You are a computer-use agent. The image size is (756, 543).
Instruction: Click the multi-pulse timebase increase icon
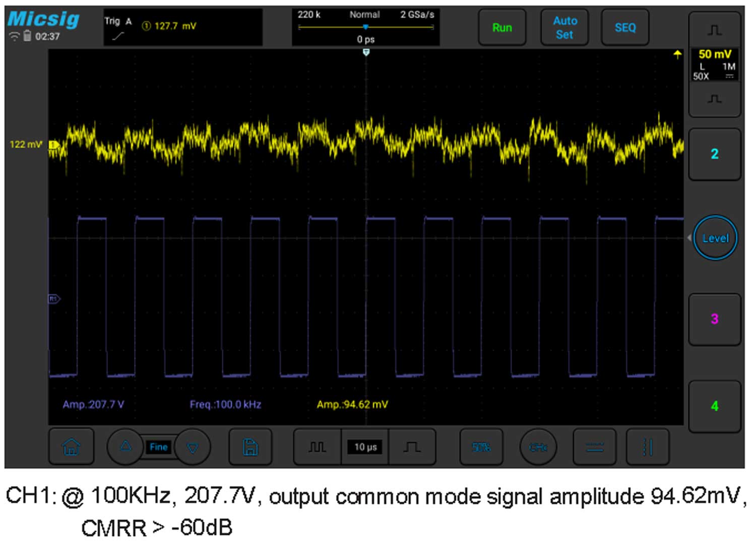pos(317,447)
